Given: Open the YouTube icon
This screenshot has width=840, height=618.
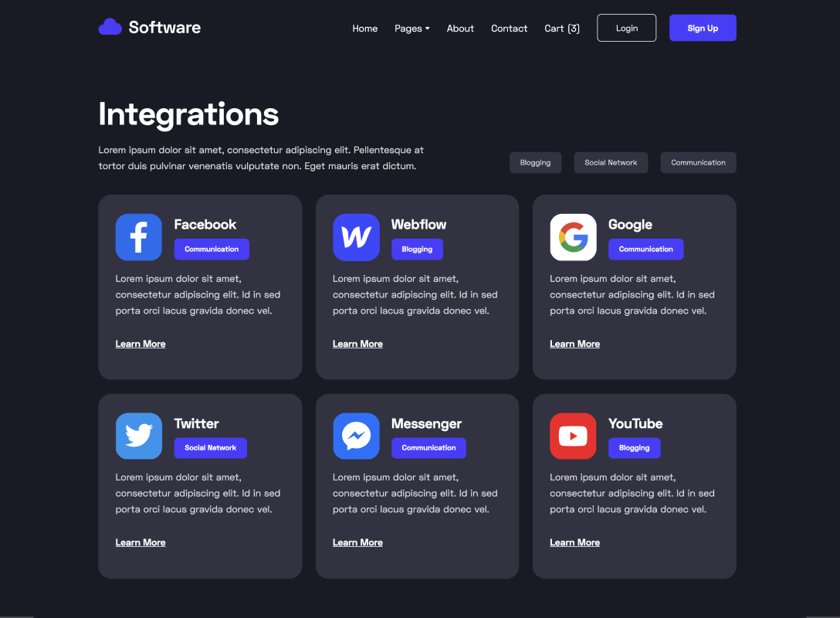Looking at the screenshot, I should click(573, 436).
